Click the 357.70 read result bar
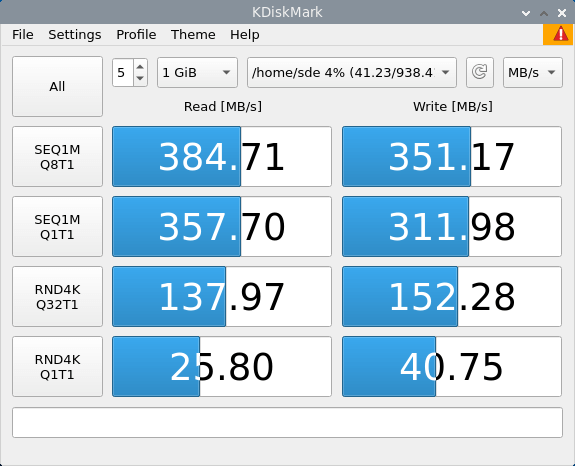Screen dimensions: 575x466 pos(222,227)
